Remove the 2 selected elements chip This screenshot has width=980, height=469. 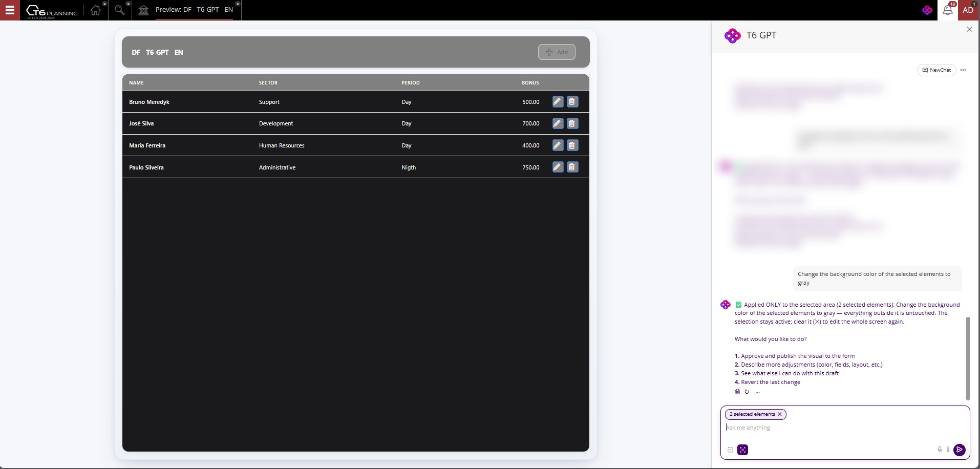point(780,414)
